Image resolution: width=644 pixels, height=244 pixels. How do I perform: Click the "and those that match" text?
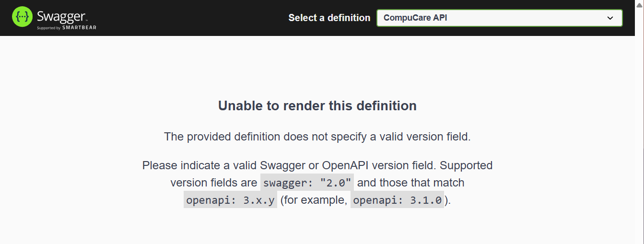[410, 183]
